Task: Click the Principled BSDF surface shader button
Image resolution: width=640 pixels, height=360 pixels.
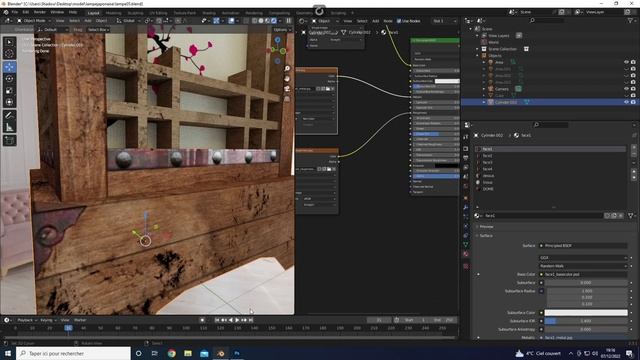Action: 583,246
